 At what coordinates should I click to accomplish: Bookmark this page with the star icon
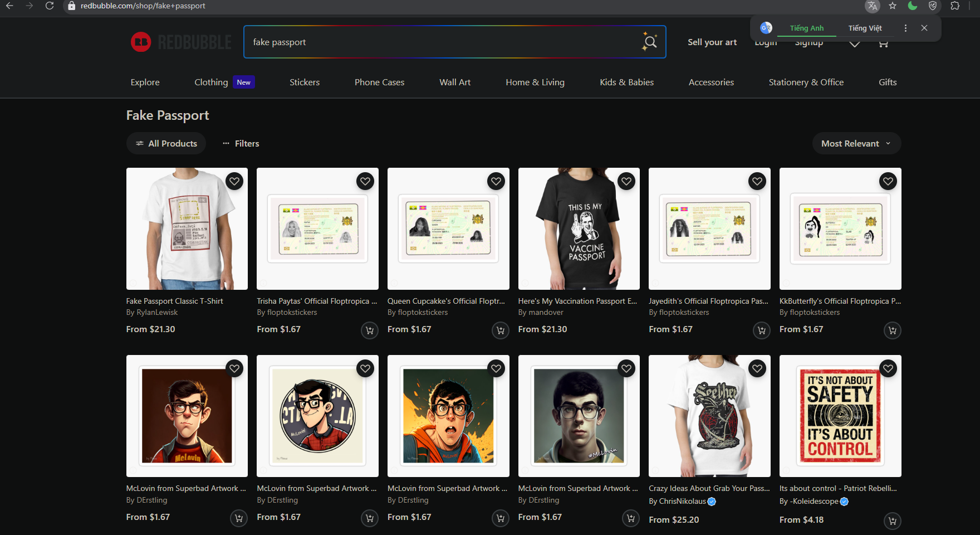893,6
